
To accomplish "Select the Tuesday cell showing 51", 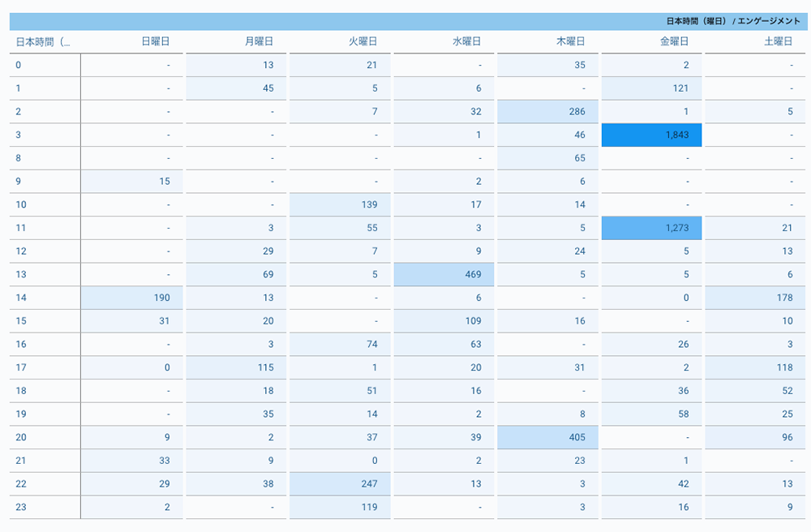I will 340,391.
